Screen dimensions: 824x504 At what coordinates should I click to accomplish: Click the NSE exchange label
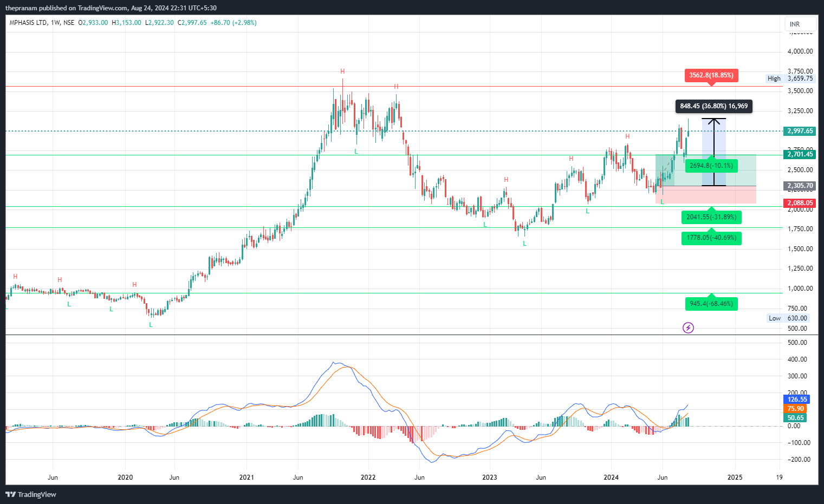[x=69, y=23]
